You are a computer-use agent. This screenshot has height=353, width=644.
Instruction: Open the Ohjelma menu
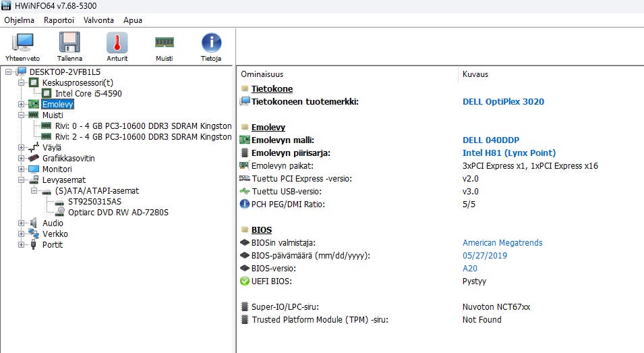20,20
